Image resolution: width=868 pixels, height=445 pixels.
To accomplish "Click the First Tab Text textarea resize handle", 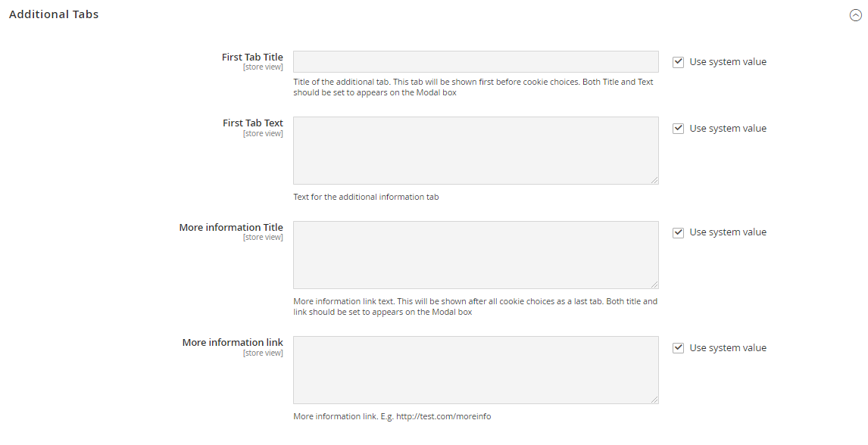I will click(x=654, y=180).
